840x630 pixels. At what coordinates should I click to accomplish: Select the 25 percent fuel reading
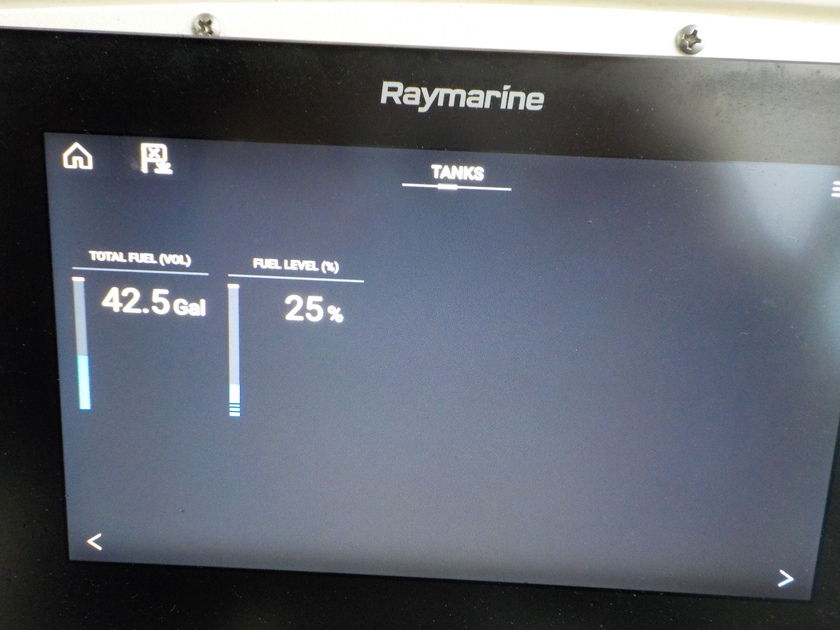point(304,309)
